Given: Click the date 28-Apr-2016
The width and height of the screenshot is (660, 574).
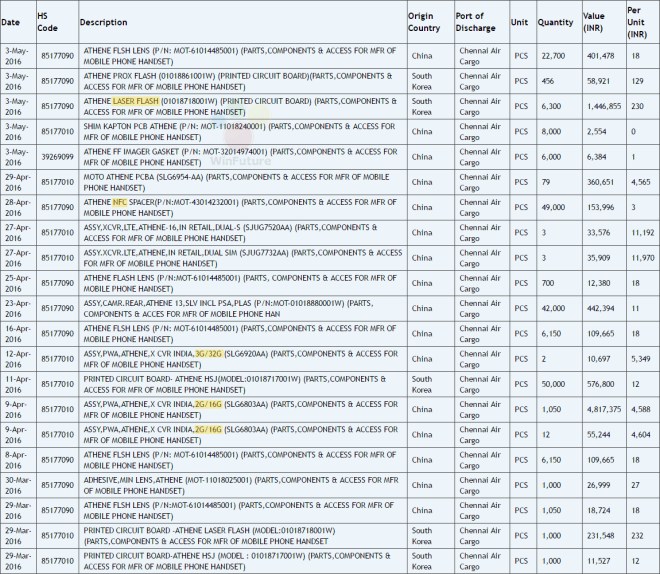Looking at the screenshot, I should pyautogui.click(x=18, y=207).
